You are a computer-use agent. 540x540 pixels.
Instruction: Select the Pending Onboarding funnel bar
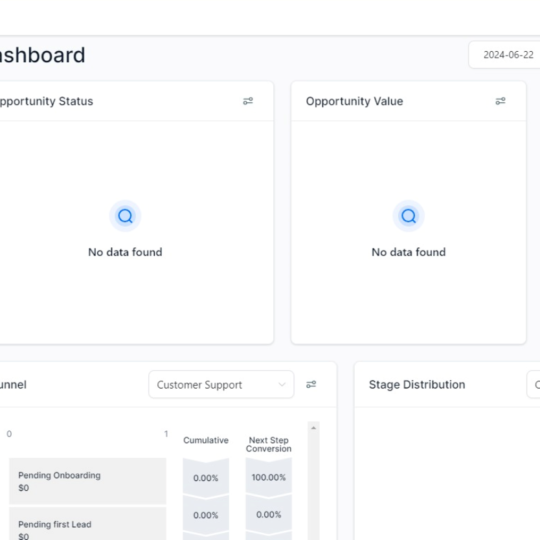pyautogui.click(x=87, y=481)
